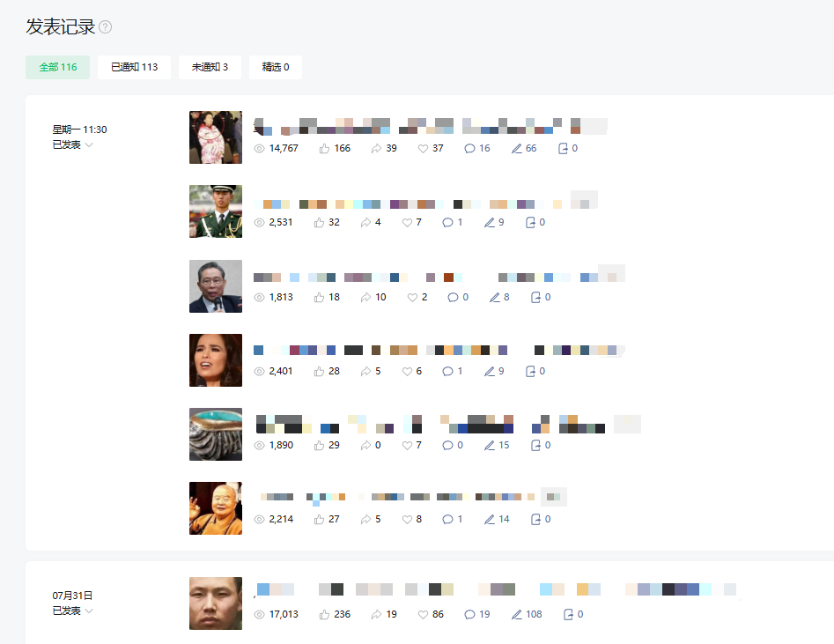The width and height of the screenshot is (834, 644).
Task: Click the heart icon showing 37
Action: [423, 149]
